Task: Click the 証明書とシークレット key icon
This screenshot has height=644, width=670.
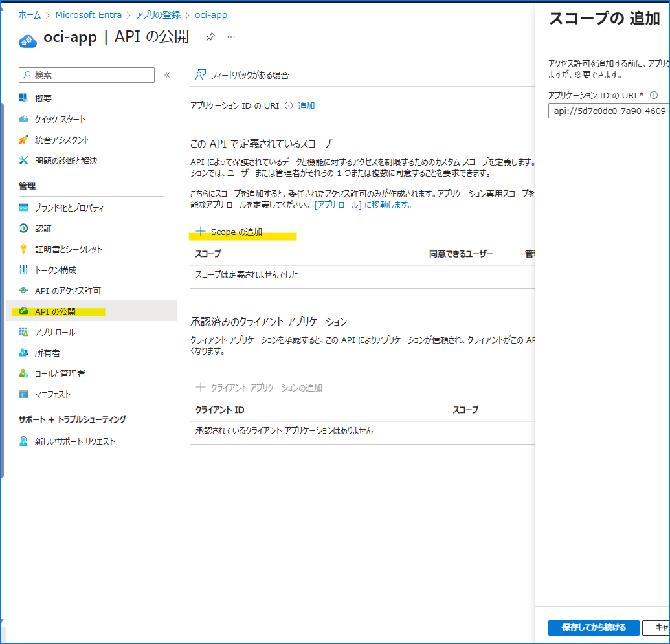Action: coord(23,249)
